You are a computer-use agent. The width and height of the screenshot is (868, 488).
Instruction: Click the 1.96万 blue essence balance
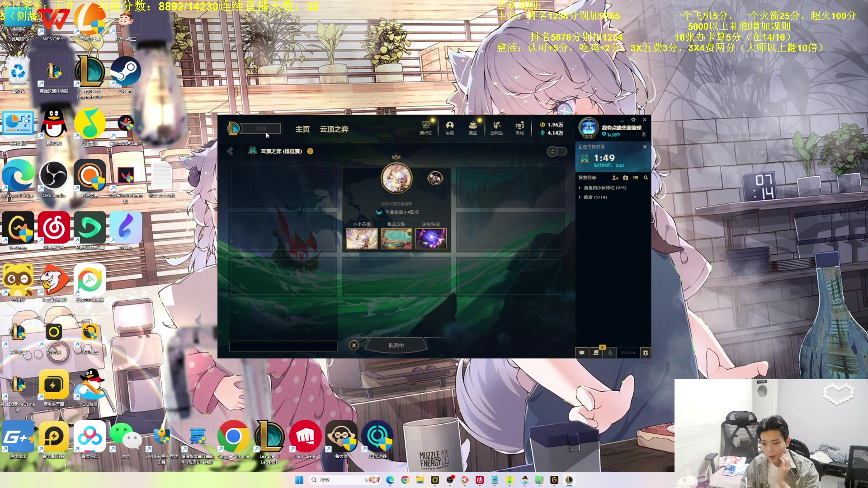(552, 125)
